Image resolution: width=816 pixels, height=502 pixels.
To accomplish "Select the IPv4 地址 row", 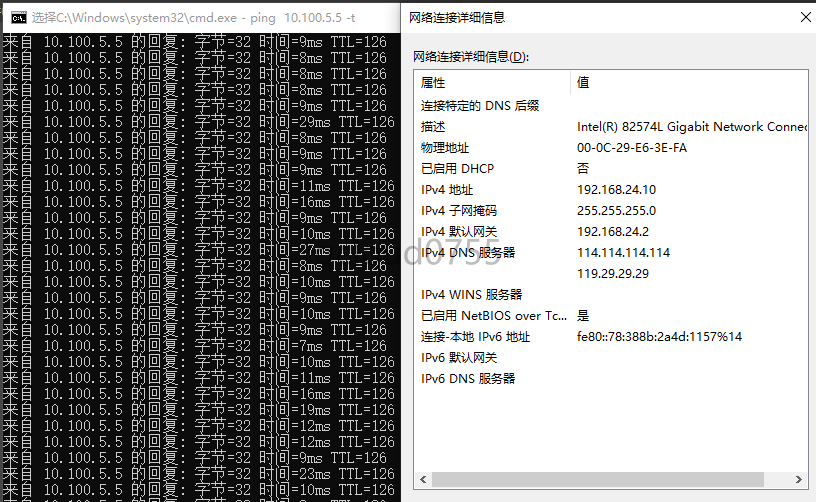I will tap(447, 190).
